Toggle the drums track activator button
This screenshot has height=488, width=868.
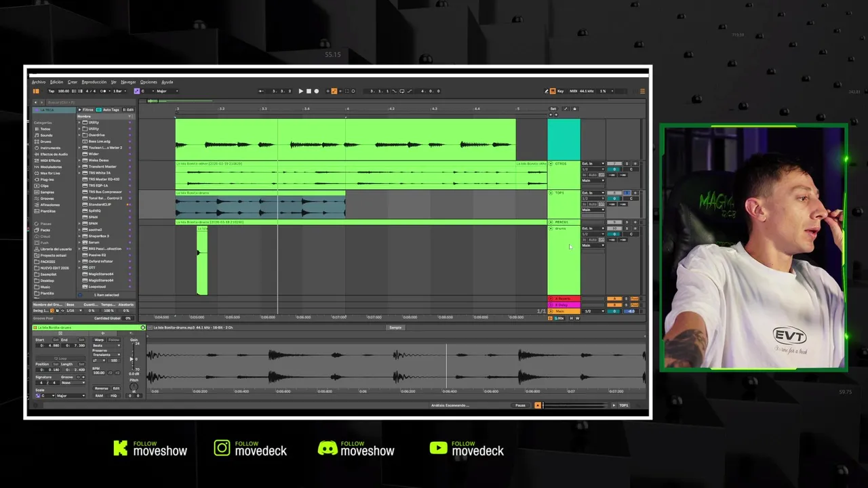pos(614,228)
